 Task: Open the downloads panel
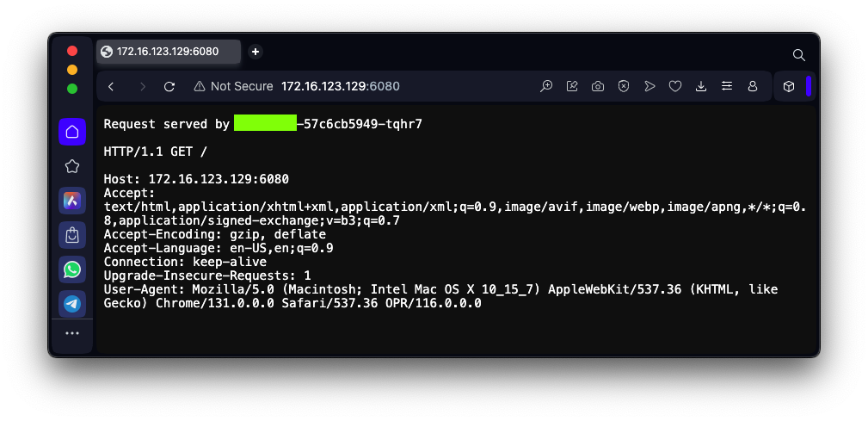(701, 86)
